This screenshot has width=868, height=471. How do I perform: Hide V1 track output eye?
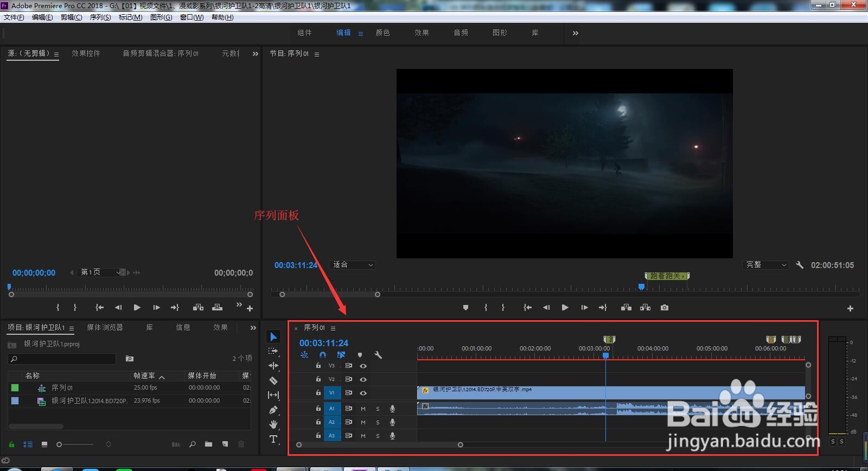pyautogui.click(x=363, y=393)
